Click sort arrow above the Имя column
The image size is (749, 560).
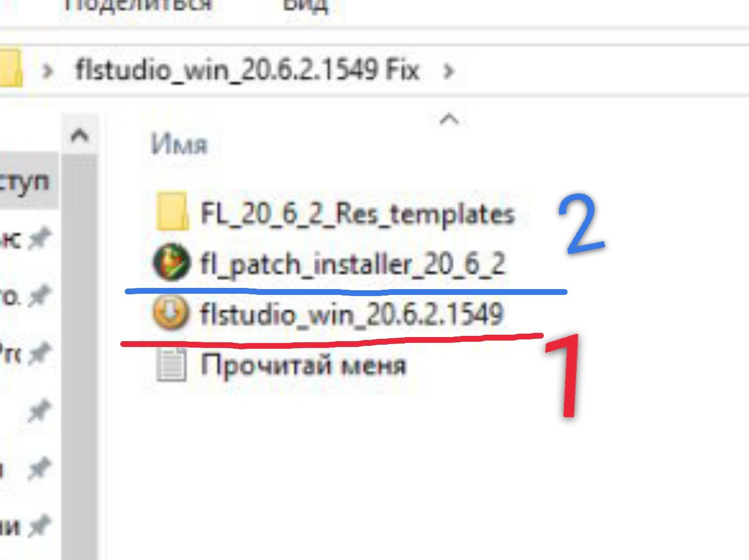(449, 119)
